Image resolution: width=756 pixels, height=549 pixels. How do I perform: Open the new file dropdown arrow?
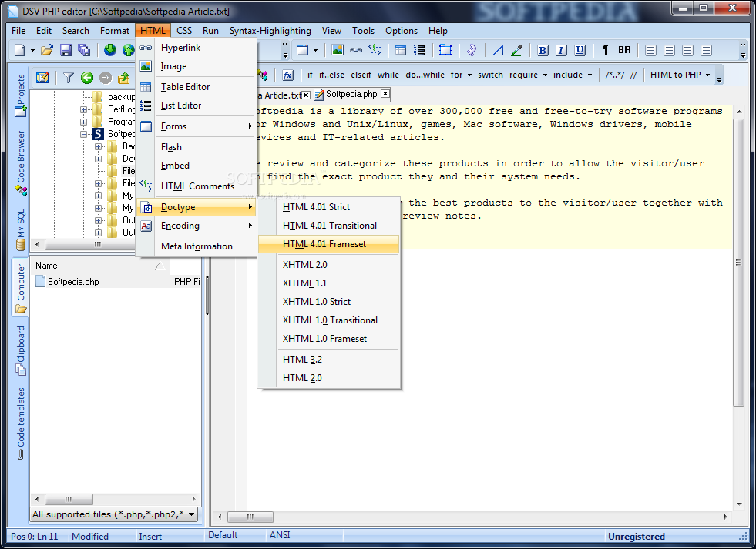tap(33, 50)
